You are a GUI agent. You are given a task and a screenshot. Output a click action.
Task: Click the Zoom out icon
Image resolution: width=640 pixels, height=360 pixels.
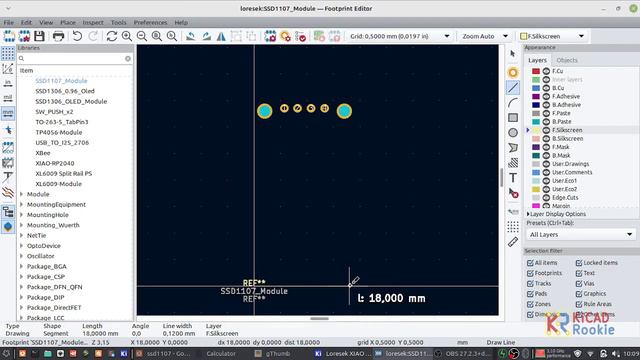click(142, 36)
